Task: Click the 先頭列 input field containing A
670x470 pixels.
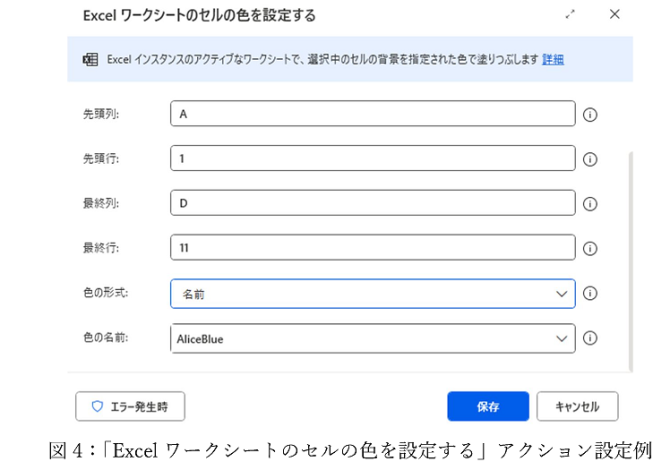Action: [372, 114]
